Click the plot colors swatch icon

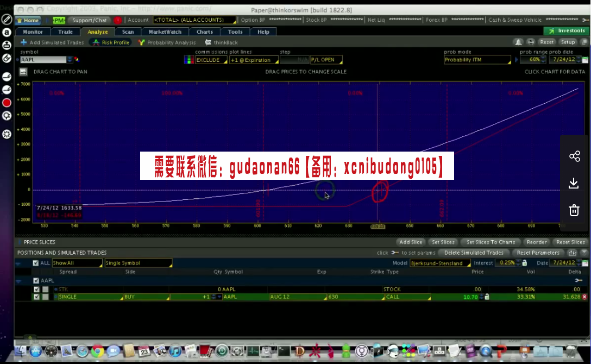click(x=189, y=60)
